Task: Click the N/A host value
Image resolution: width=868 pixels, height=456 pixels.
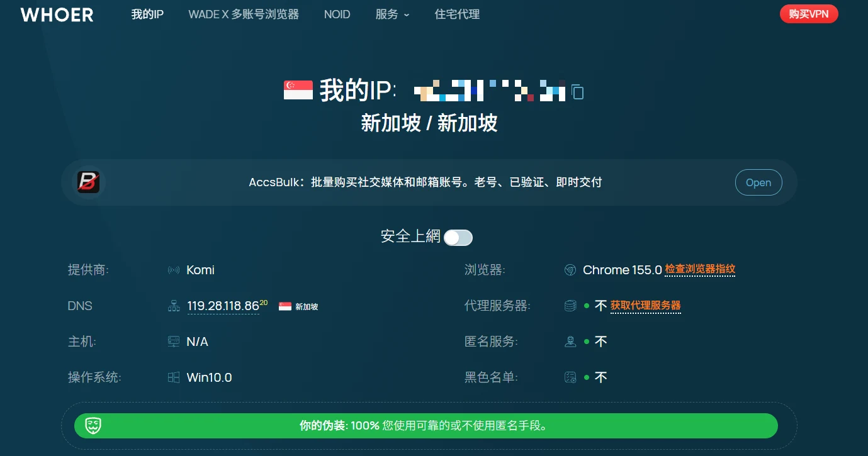Action: pyautogui.click(x=198, y=342)
